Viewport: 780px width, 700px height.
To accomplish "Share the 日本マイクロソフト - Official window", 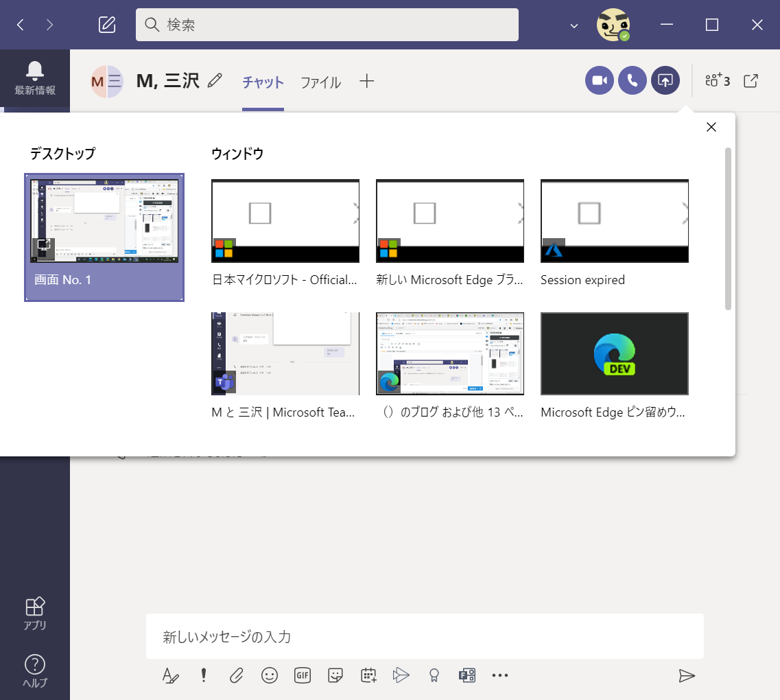I will 285,233.
